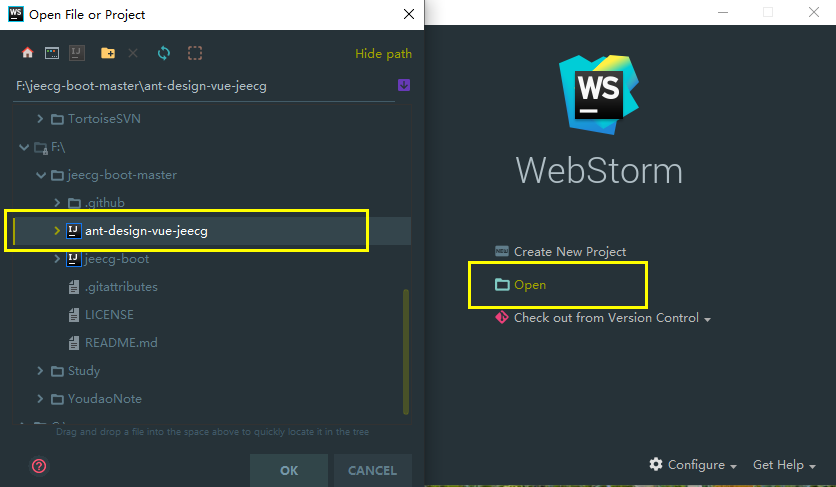Click the TortoiseSVN folder icon
The height and width of the screenshot is (487, 836).
(x=57, y=119)
